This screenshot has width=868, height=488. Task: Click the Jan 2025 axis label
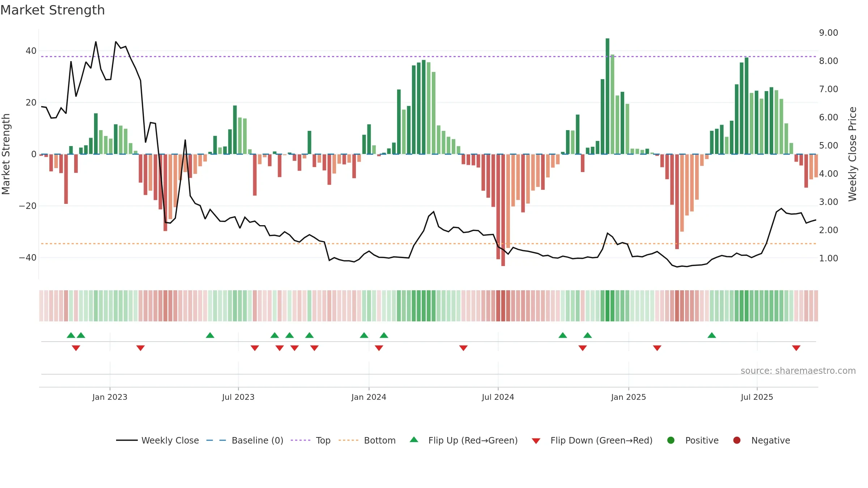point(629,397)
